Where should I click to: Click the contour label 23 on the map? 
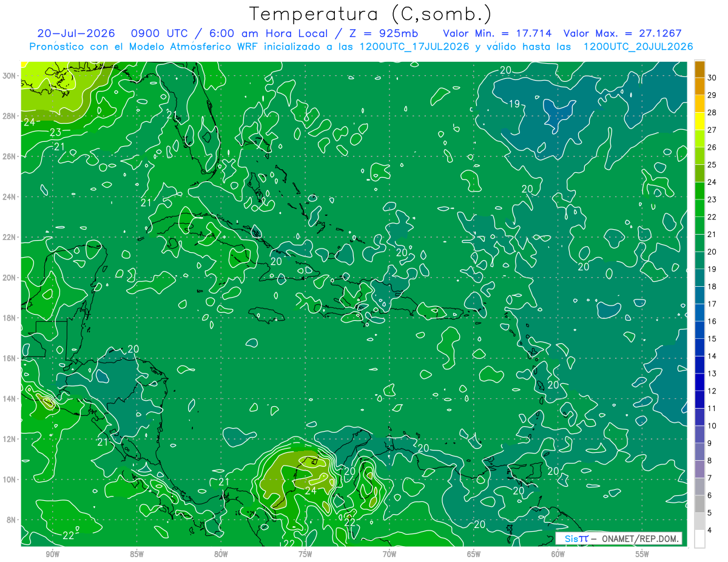pyautogui.click(x=56, y=132)
